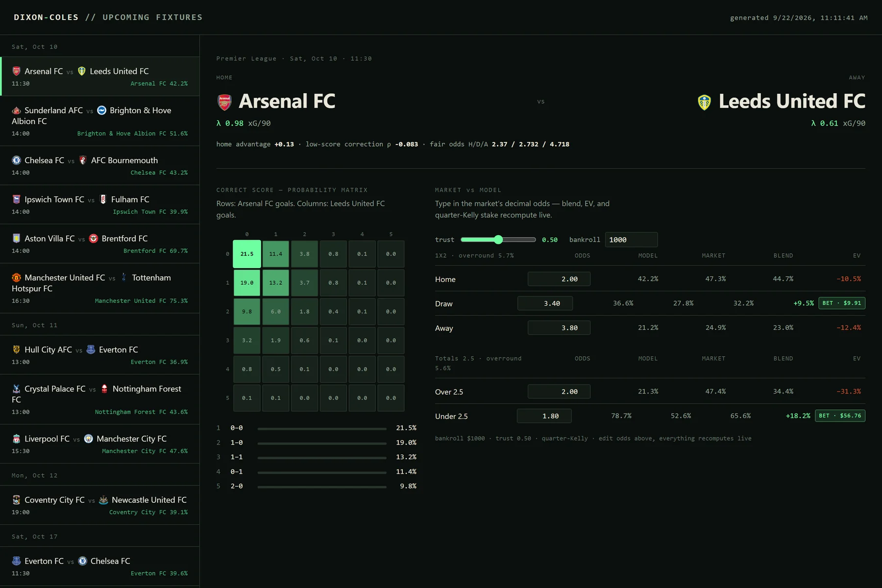This screenshot has height=588, width=882.
Task: Open the Everton FC vs Chelsea FC fixture
Action: click(x=100, y=566)
